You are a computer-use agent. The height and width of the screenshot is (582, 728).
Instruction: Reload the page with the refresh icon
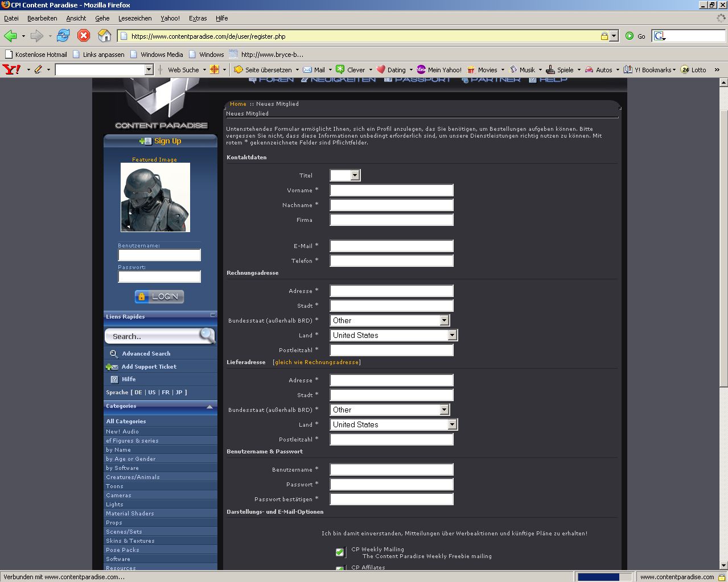click(63, 35)
